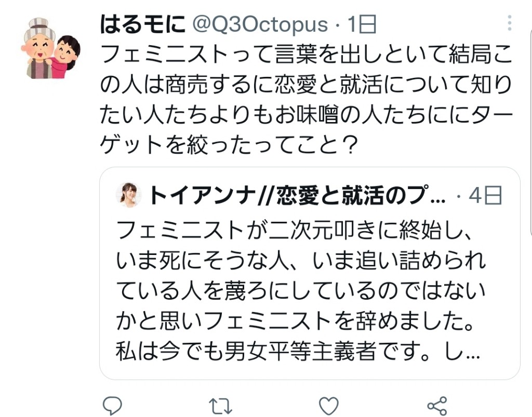Open the share icon menu
The height and width of the screenshot is (417, 532).
coord(437,406)
